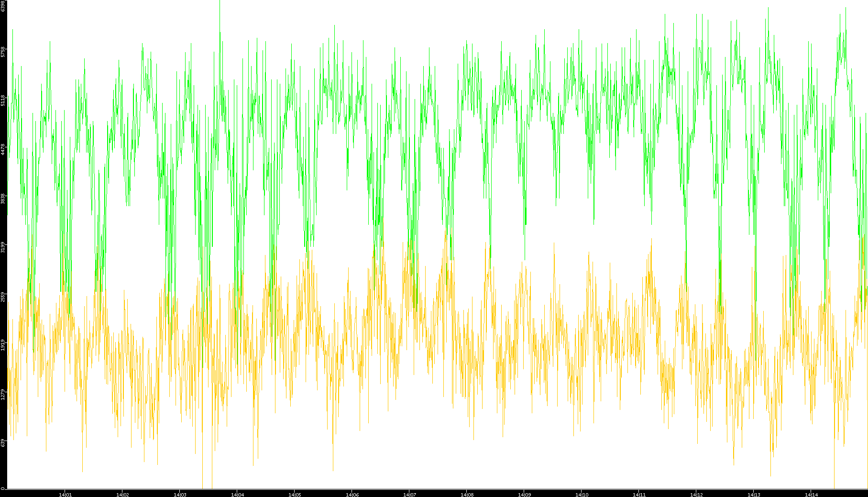Click the 5118 y-axis label
Screen dimensions: 868x497
(x=3, y=100)
